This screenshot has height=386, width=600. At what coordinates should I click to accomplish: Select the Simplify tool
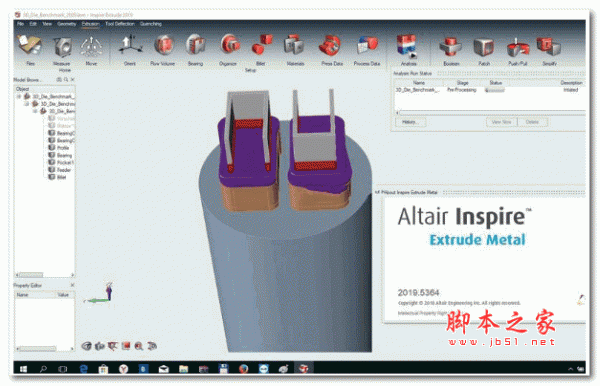click(x=549, y=47)
